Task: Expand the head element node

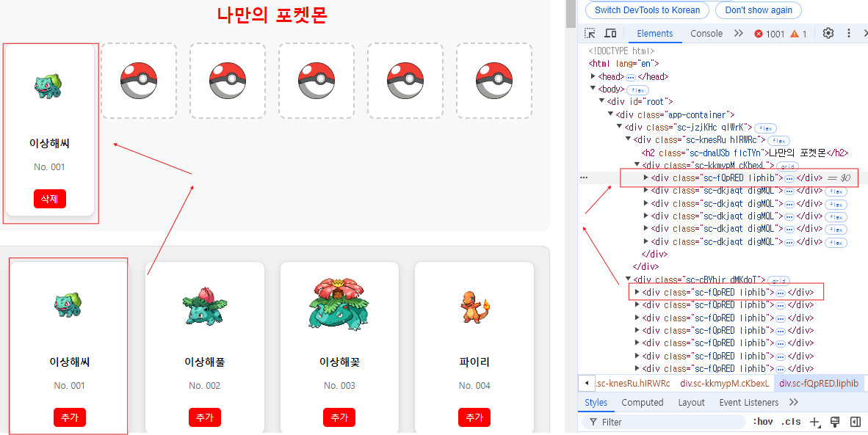Action: tap(593, 76)
